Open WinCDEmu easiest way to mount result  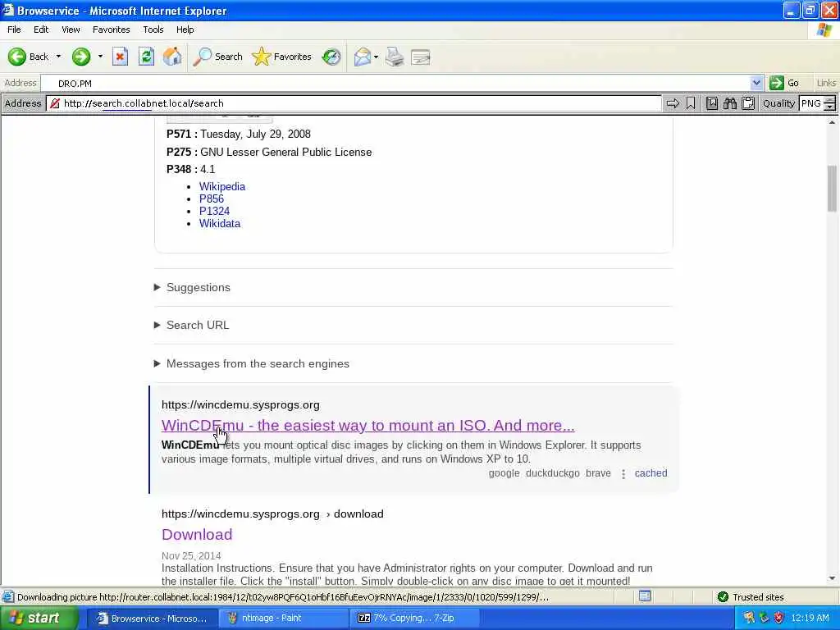pyautogui.click(x=367, y=426)
